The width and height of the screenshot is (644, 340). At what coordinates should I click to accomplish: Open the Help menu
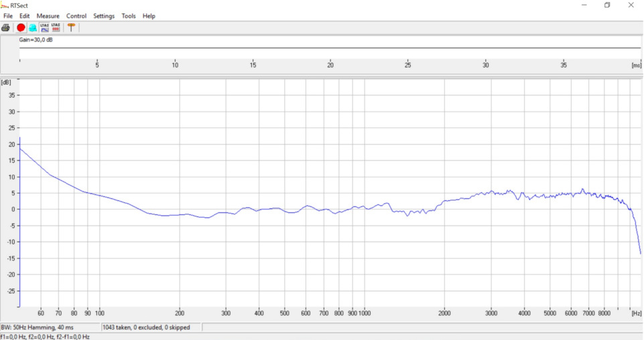tap(149, 16)
